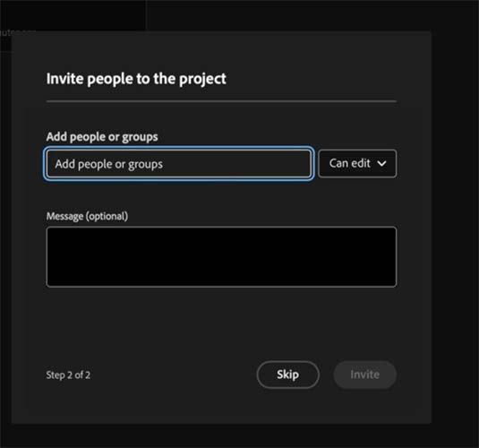The width and height of the screenshot is (479, 448).
Task: Skip the invite step
Action: (x=288, y=375)
